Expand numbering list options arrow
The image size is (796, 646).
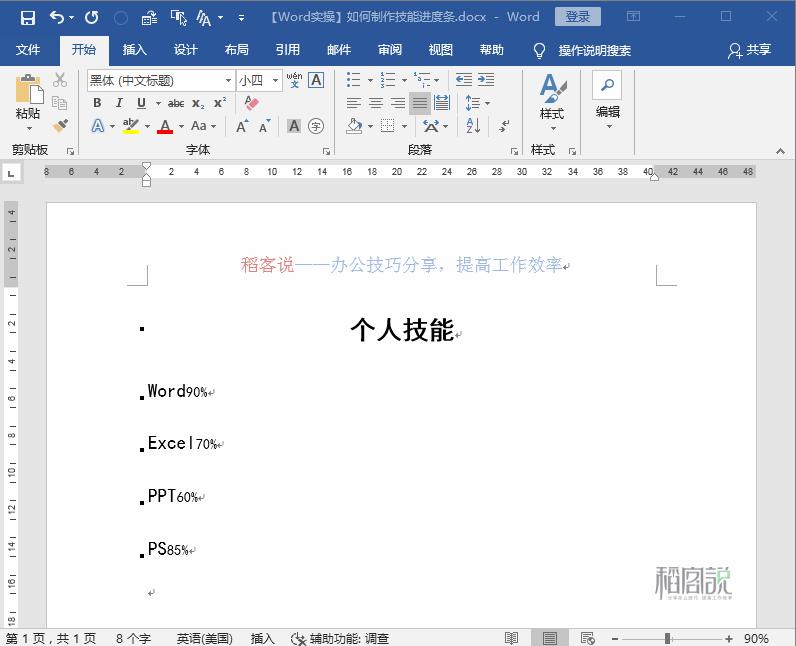click(404, 80)
